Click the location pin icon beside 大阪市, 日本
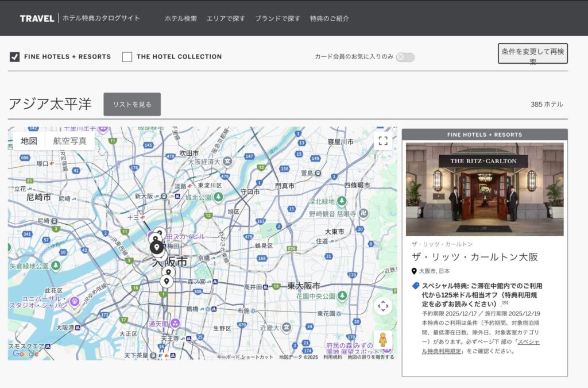Image resolution: width=588 pixels, height=388 pixels. click(x=414, y=271)
